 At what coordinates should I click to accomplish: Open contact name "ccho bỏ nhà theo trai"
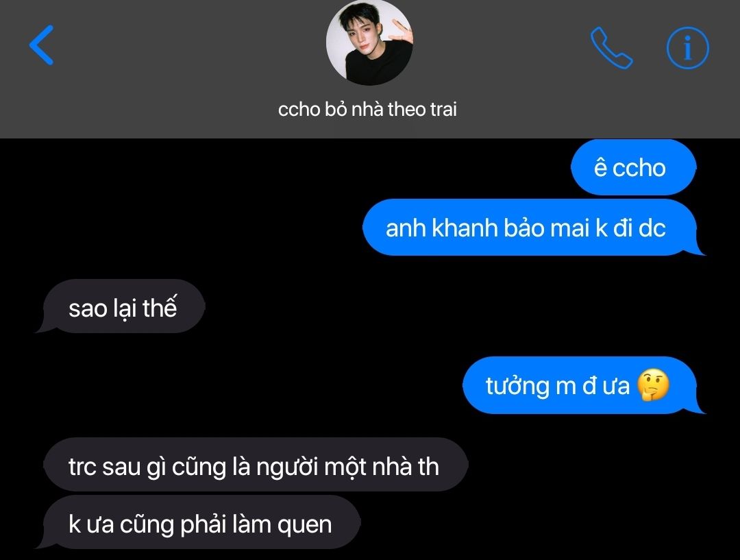tap(368, 109)
